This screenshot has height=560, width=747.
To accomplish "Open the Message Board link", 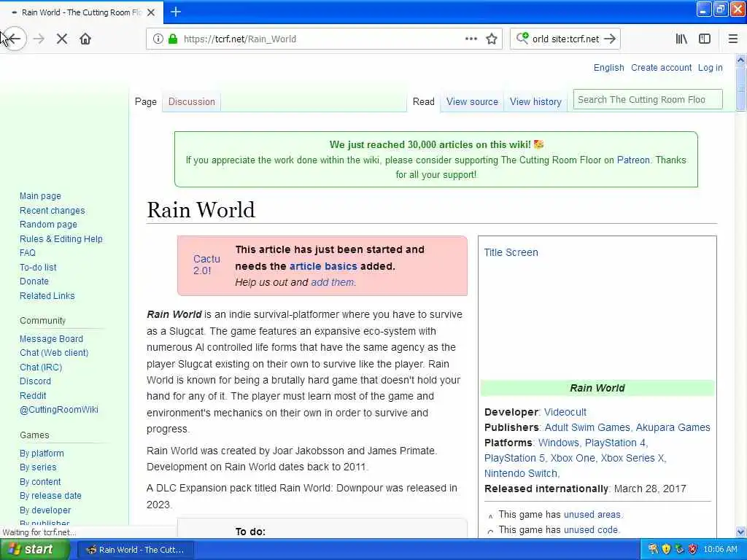I will click(x=52, y=338).
